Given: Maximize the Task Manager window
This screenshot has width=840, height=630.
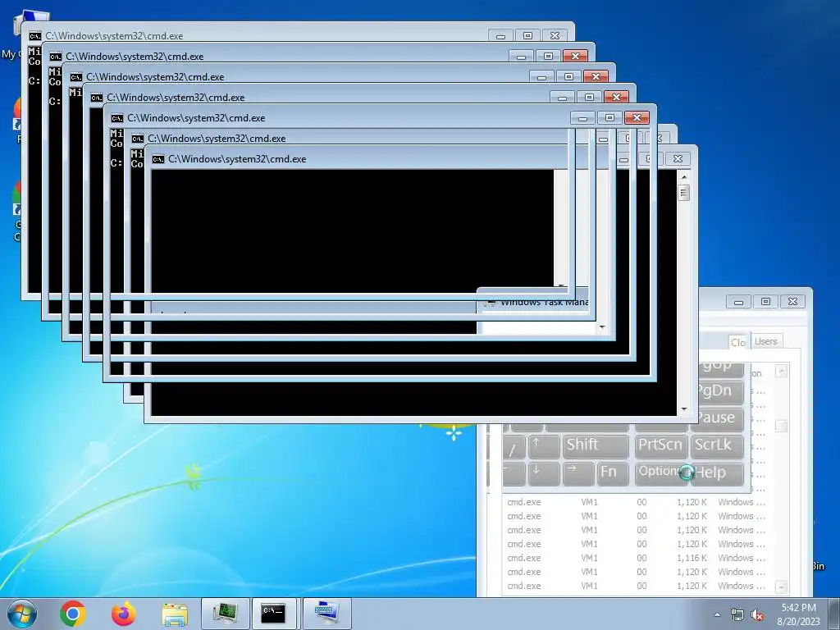Looking at the screenshot, I should pos(765,302).
